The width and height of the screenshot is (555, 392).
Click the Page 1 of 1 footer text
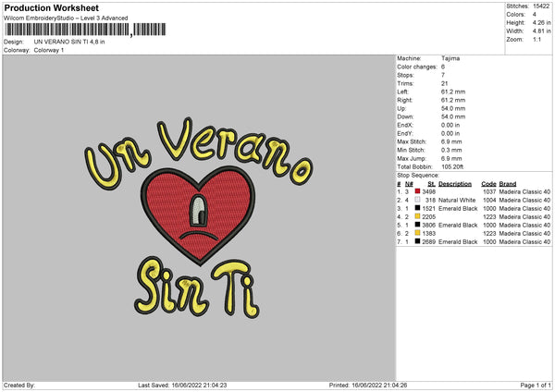click(536, 385)
